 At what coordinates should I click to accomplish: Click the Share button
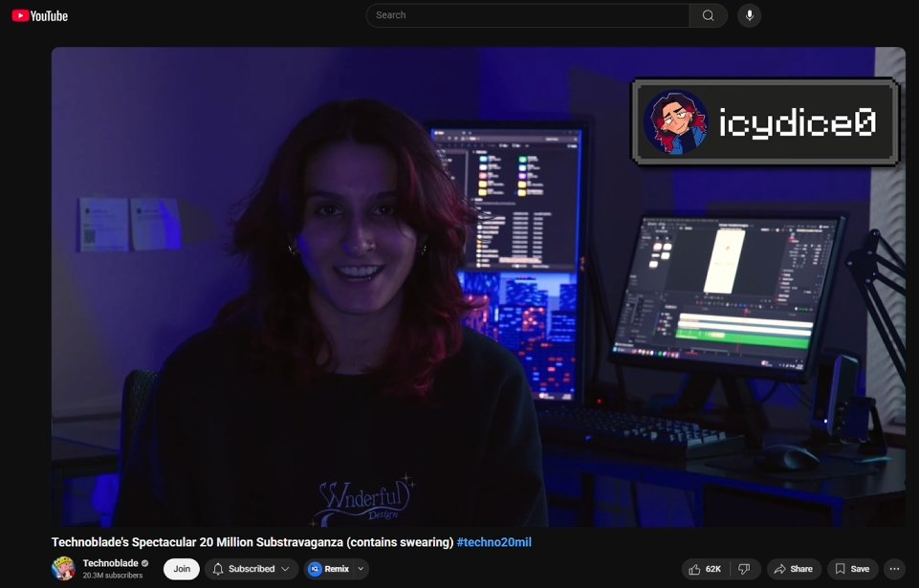pos(794,569)
